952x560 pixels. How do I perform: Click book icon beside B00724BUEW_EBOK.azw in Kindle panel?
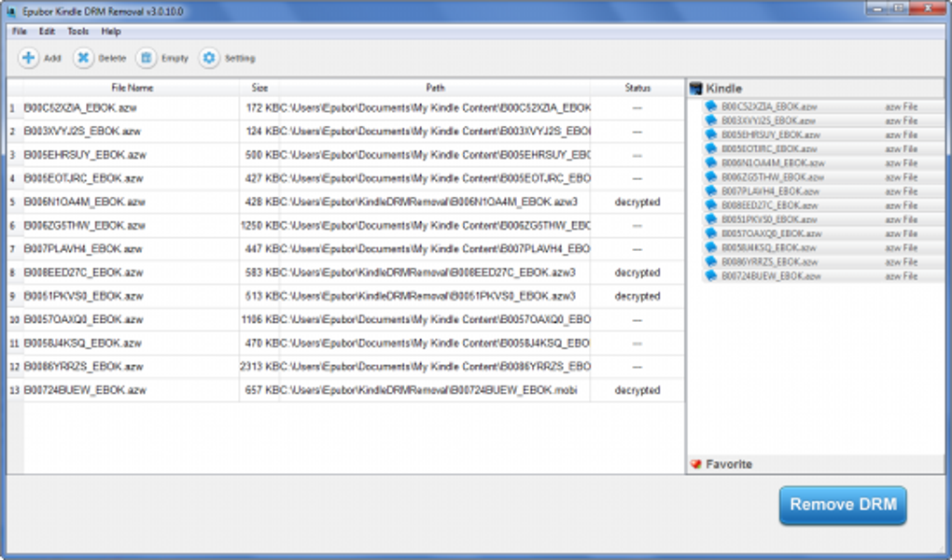[710, 275]
